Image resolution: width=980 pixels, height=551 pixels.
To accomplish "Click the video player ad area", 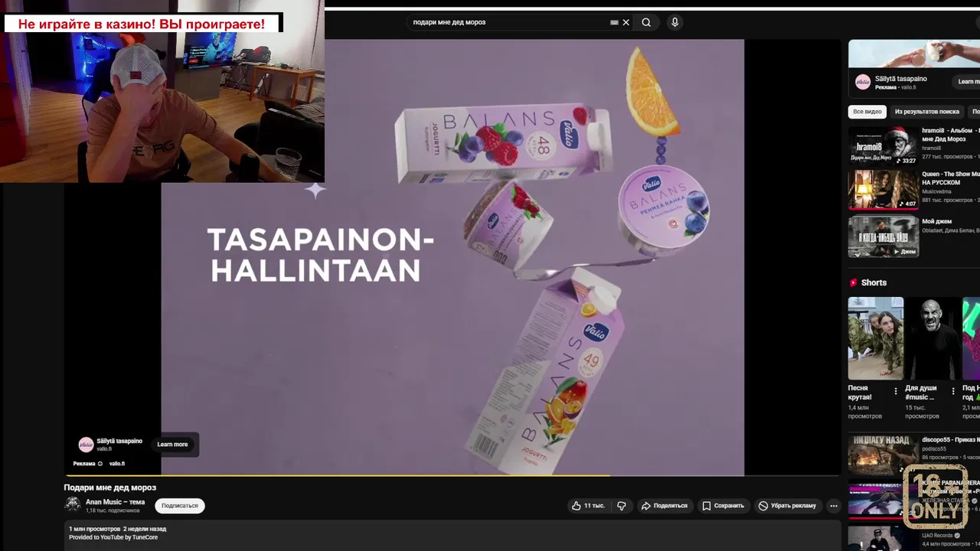I will tap(452, 257).
